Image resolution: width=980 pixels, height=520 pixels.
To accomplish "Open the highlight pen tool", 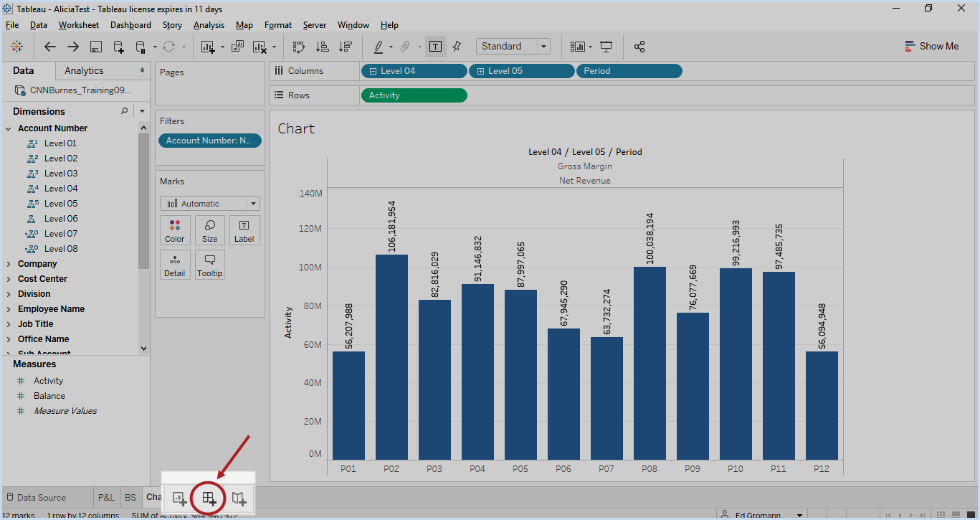I will pyautogui.click(x=379, y=47).
